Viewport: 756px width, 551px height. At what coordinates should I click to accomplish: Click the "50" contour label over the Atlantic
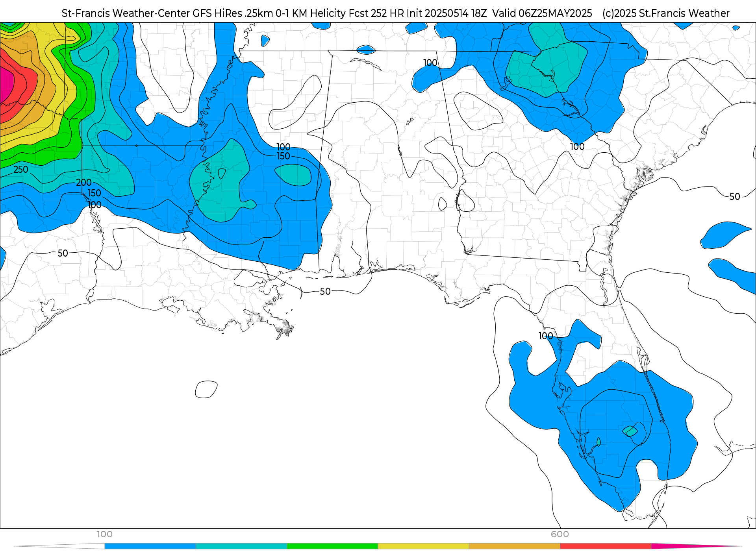[735, 197]
